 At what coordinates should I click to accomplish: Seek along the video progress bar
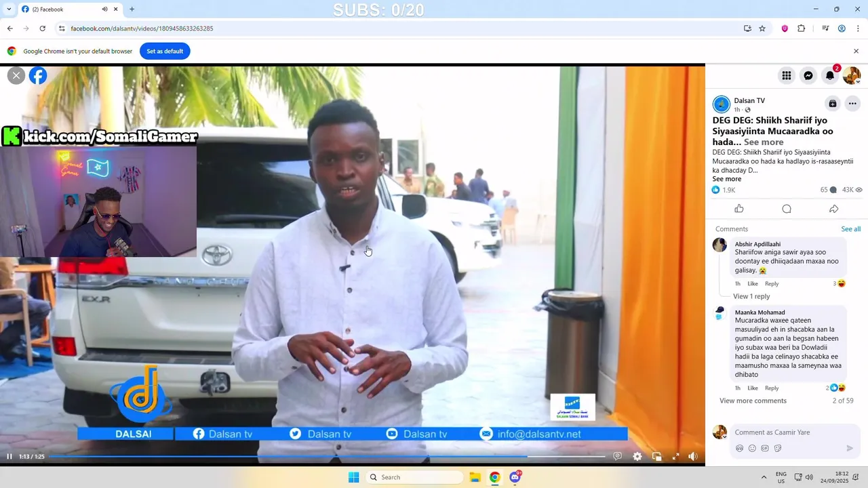[x=326, y=457]
